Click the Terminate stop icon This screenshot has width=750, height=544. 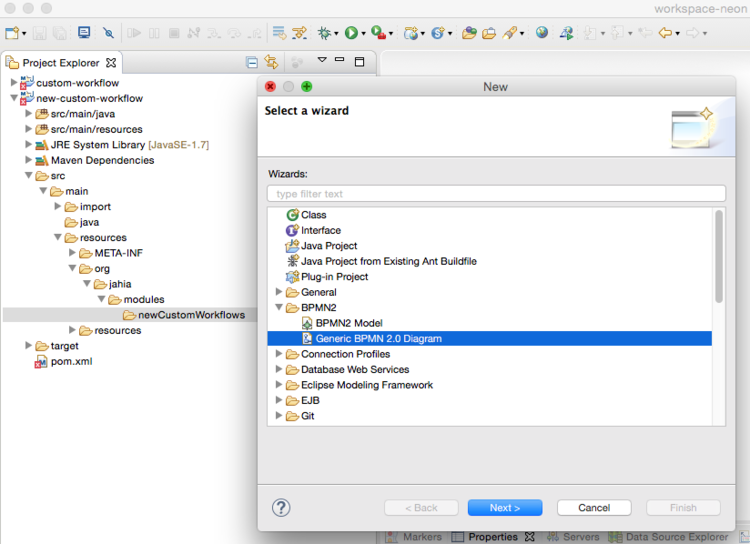[174, 33]
